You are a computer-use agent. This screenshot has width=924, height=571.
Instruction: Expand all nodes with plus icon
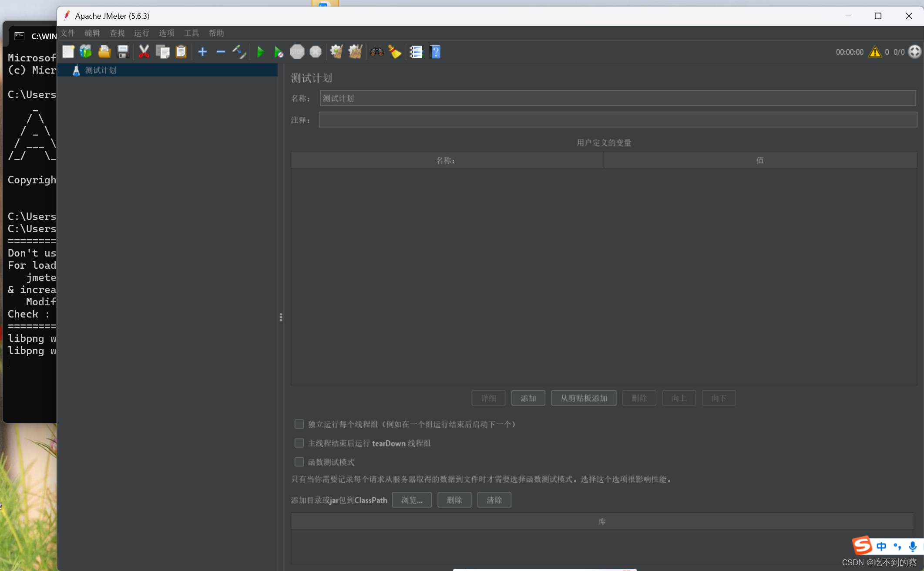coord(202,52)
